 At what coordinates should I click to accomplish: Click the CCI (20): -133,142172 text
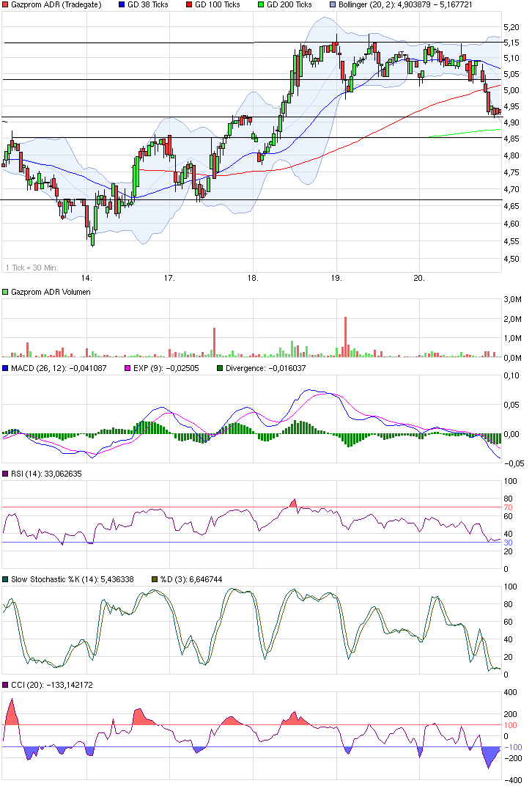tap(51, 685)
